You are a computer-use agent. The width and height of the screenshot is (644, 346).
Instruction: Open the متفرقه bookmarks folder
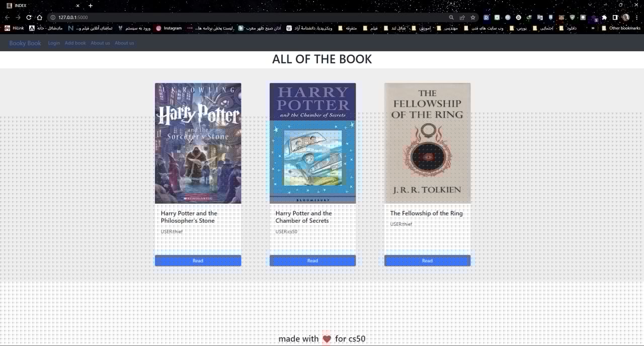click(347, 28)
